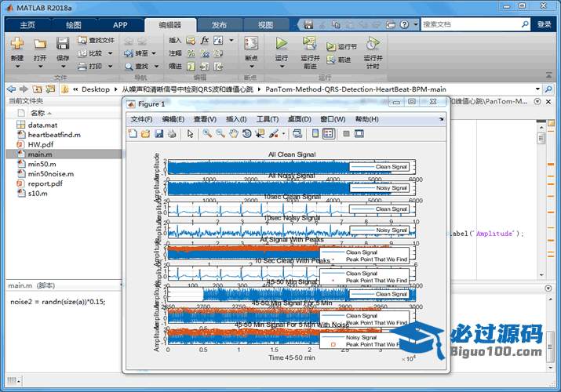
Task: Switch to the 绘图 Plots tab
Action: click(74, 25)
